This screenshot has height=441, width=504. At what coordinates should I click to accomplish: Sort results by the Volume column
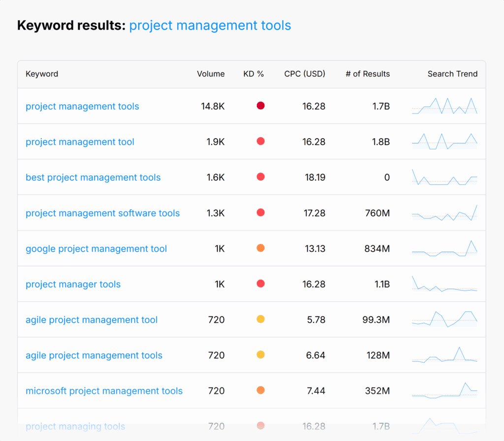point(211,74)
